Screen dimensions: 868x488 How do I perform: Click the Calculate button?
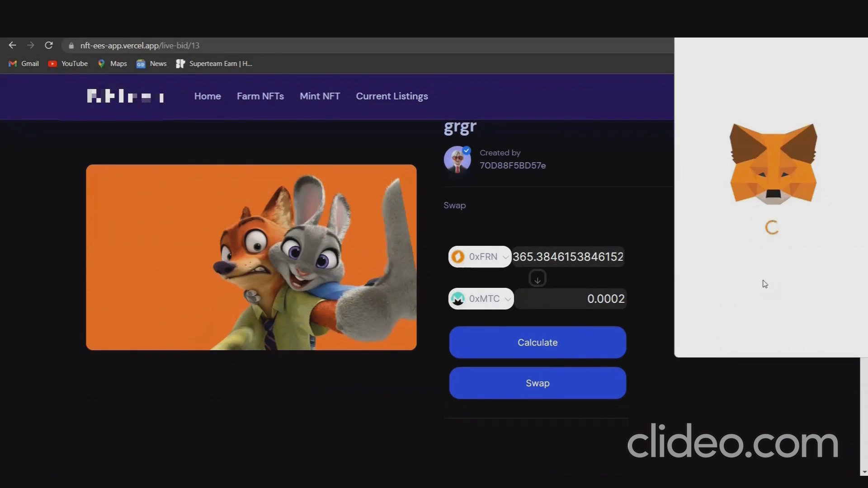pyautogui.click(x=538, y=343)
